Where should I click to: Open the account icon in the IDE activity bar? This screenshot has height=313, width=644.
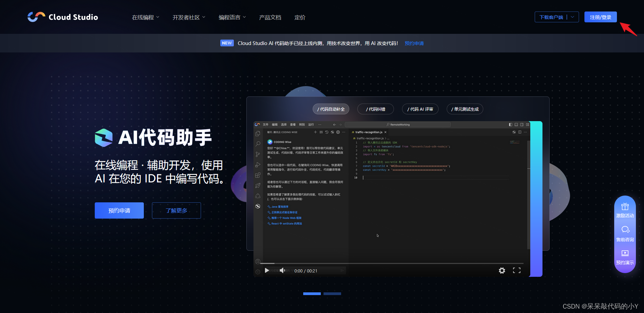point(258,262)
